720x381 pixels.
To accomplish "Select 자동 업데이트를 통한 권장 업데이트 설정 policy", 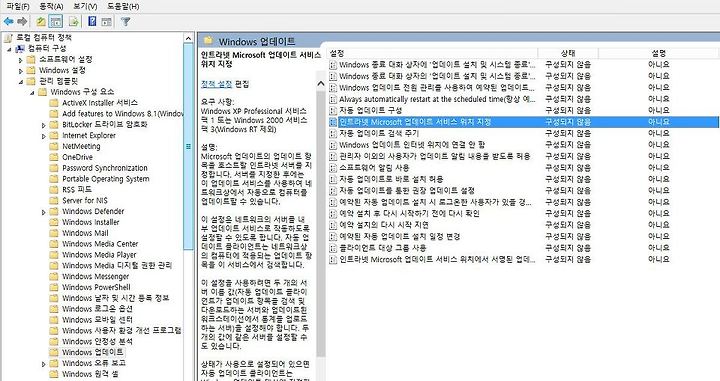I will click(x=407, y=190).
